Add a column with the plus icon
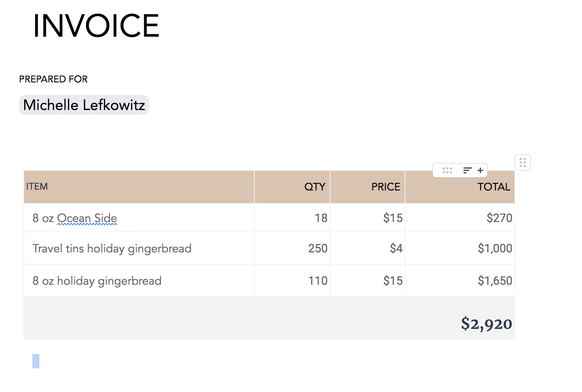The width and height of the screenshot is (582, 392). click(480, 170)
